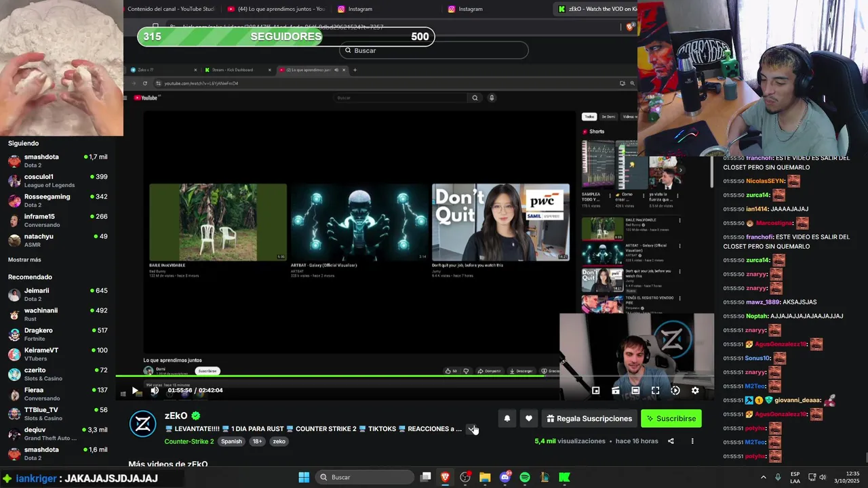Click ian1414 username in chat

[x=757, y=209]
